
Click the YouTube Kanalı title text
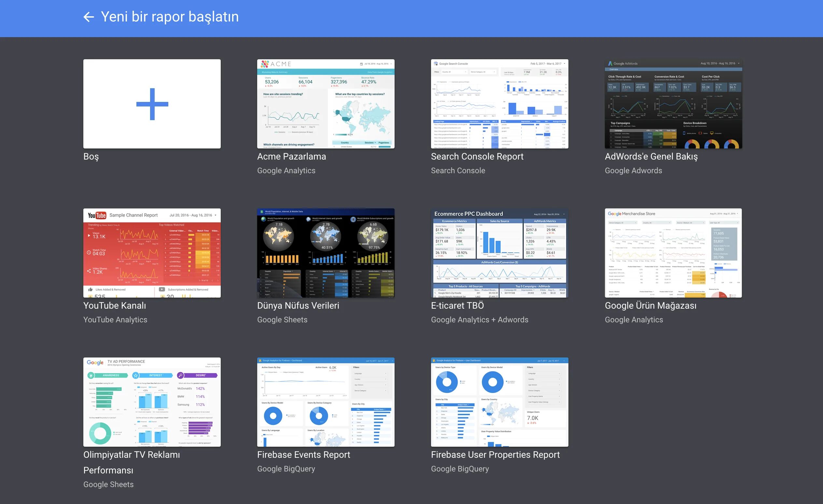coord(115,305)
